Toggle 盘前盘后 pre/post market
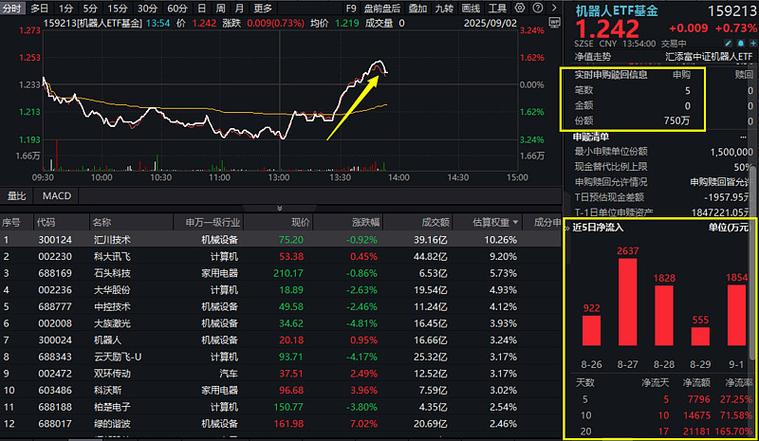The height and width of the screenshot is (441, 759). pyautogui.click(x=382, y=8)
